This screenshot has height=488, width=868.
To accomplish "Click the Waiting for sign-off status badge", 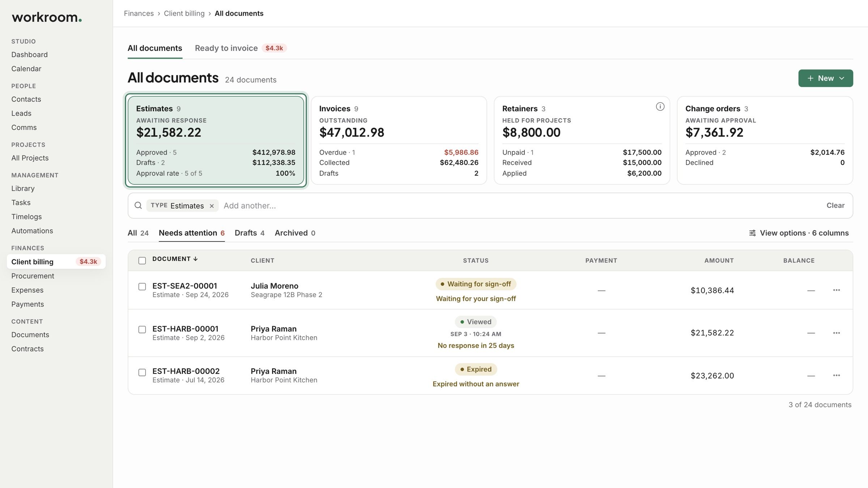I will (476, 284).
